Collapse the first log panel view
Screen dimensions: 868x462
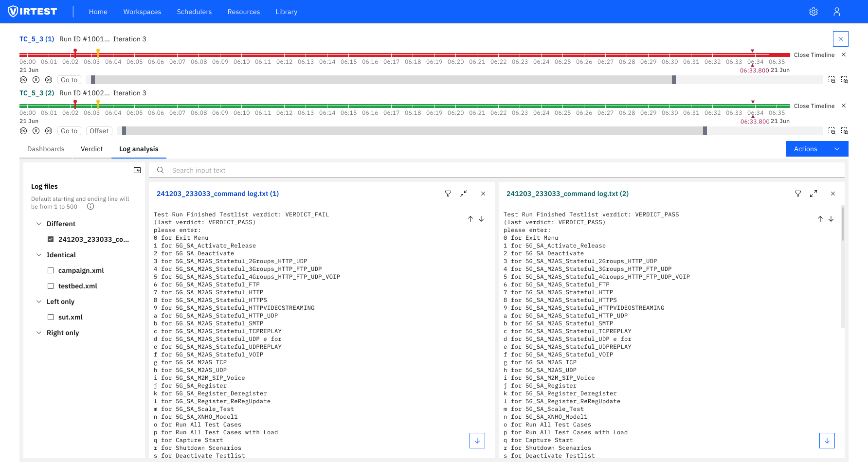click(x=464, y=194)
